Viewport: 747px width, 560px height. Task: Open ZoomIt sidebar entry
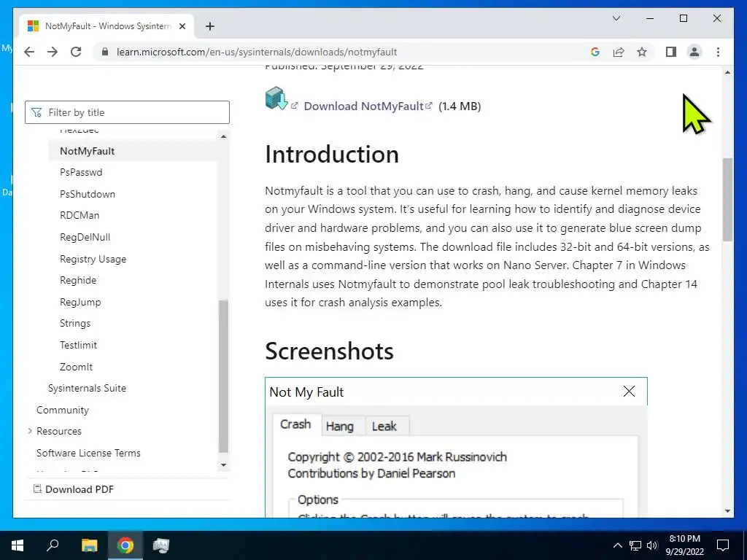pyautogui.click(x=76, y=367)
